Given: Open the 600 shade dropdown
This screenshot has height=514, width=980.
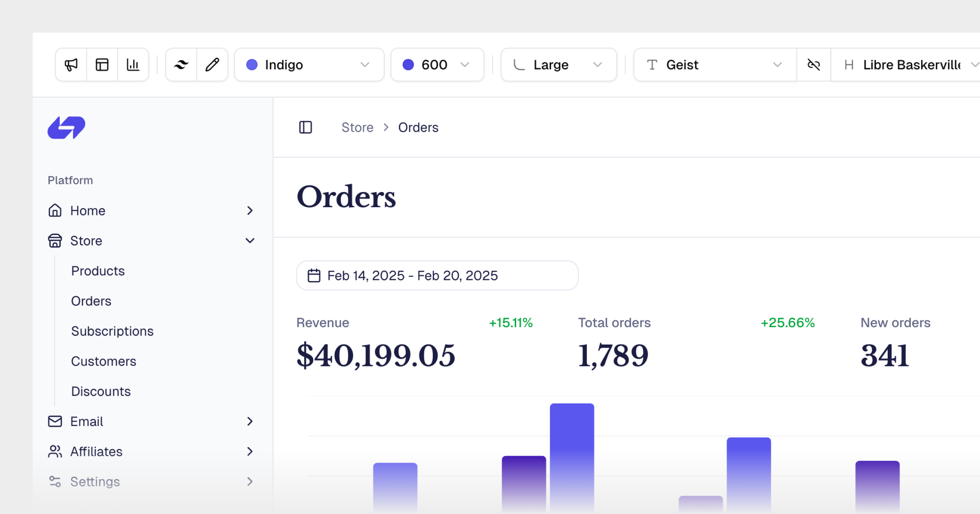Looking at the screenshot, I should tap(437, 65).
